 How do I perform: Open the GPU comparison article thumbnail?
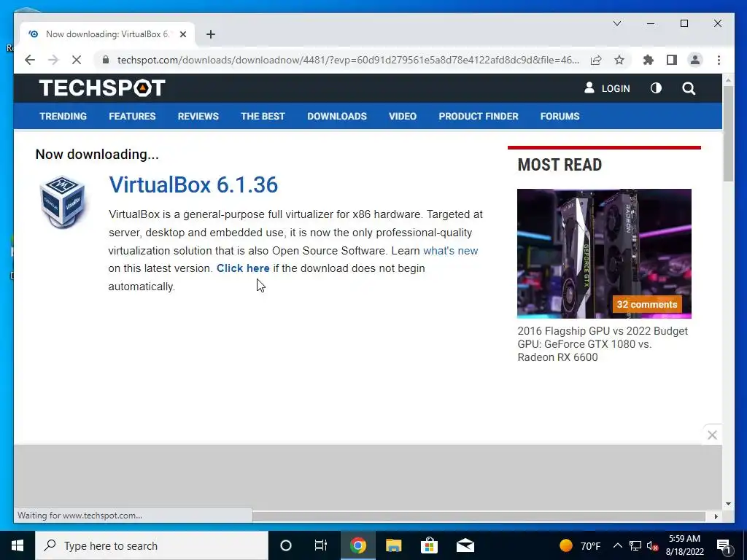604,253
